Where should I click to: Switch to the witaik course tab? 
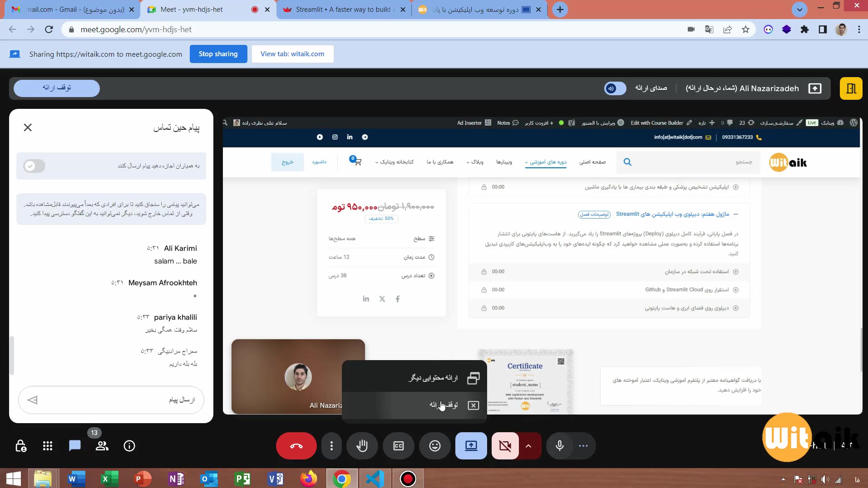click(479, 10)
